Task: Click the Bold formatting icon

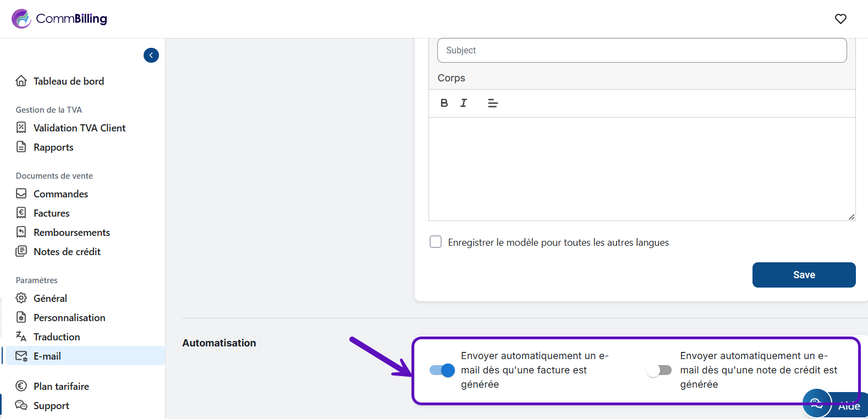Action: 444,103
